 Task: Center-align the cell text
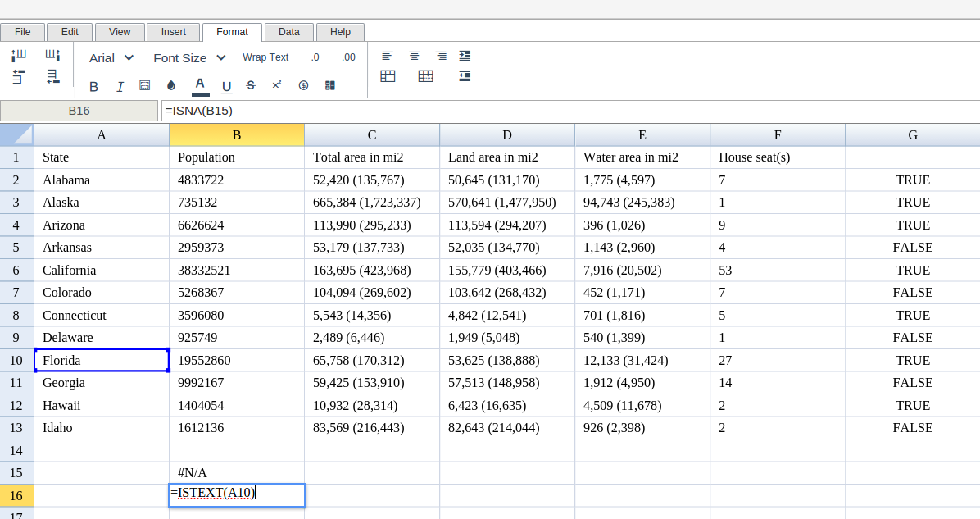[415, 56]
